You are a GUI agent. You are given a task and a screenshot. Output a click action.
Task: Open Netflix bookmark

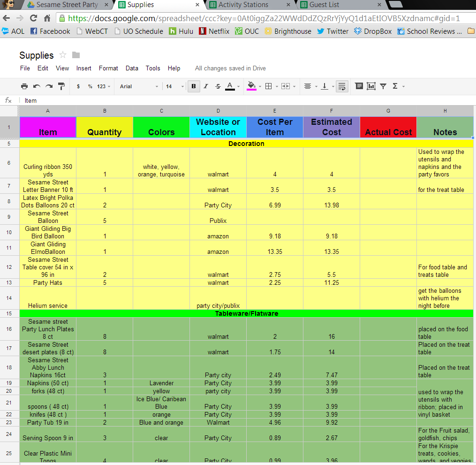[214, 31]
